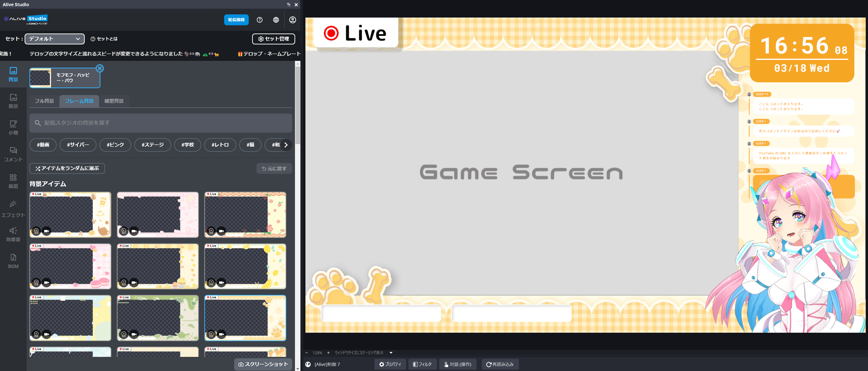This screenshot has height=371, width=868.
Task: Open the コメント comment sidebar icon
Action: click(13, 154)
